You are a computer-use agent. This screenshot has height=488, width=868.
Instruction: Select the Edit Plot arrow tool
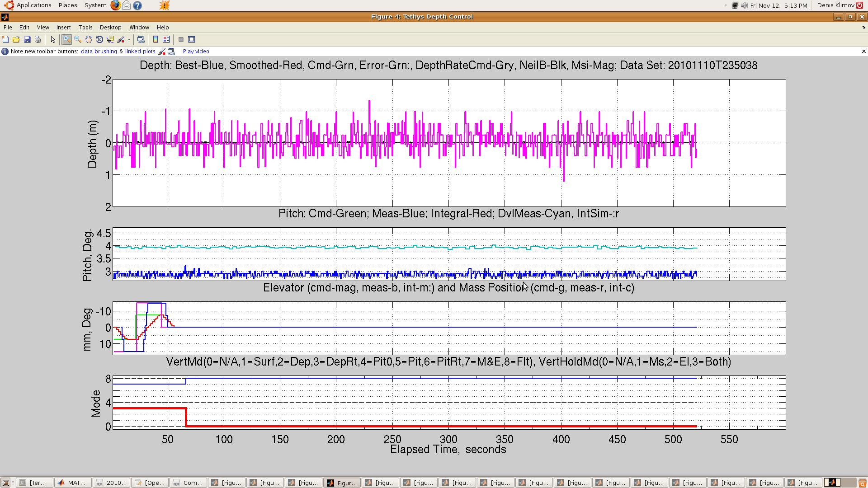pos(53,39)
